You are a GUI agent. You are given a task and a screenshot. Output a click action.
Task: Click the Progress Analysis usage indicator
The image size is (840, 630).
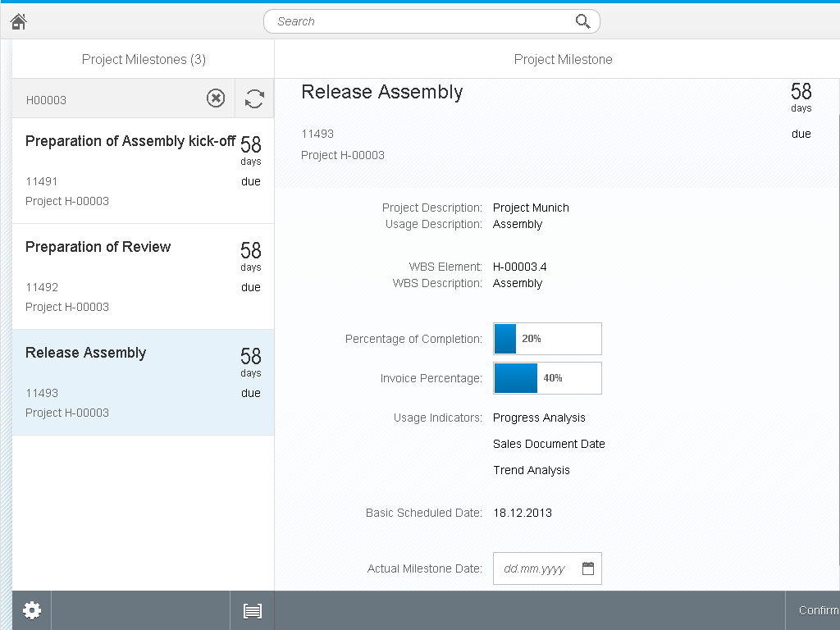point(539,418)
